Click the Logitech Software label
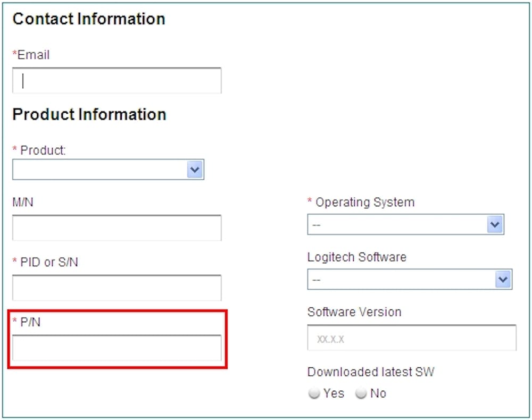 pyautogui.click(x=356, y=257)
